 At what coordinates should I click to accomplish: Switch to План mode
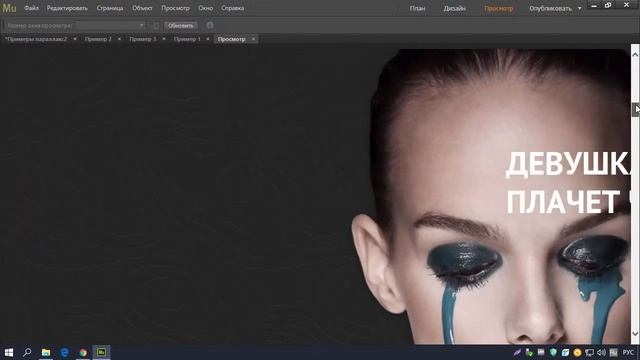pyautogui.click(x=417, y=9)
